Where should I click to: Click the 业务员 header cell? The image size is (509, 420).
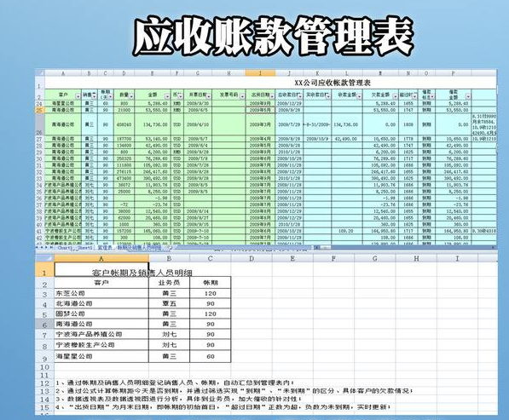(x=169, y=283)
